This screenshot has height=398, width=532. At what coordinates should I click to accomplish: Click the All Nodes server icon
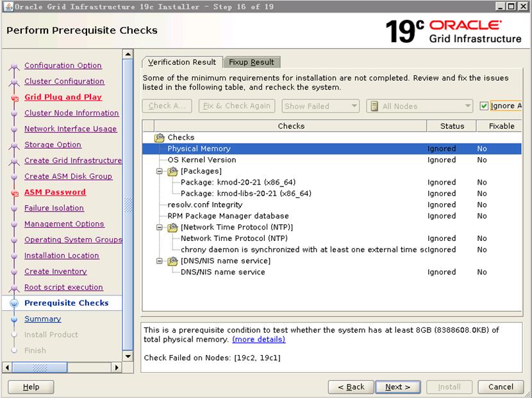coord(374,106)
